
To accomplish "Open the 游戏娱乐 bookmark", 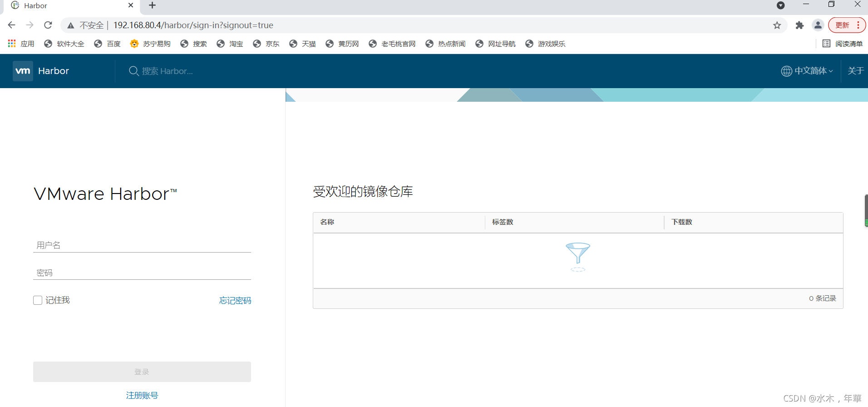I will [x=545, y=44].
